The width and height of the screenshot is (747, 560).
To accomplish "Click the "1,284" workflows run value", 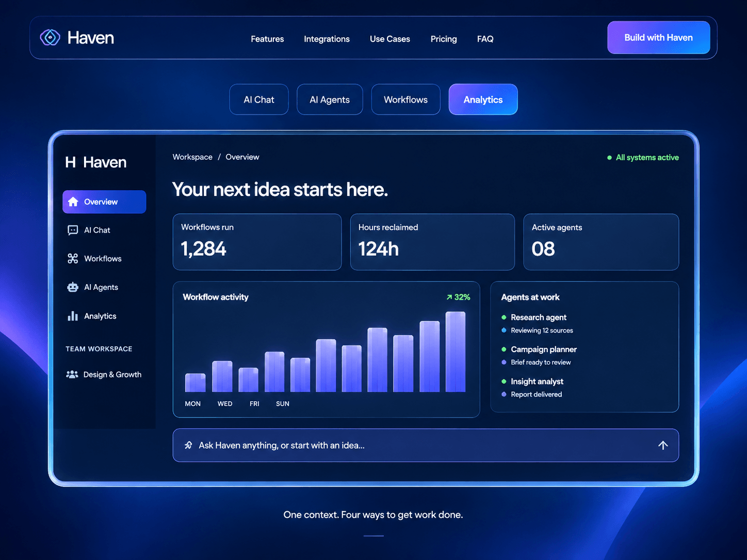I will click(204, 249).
